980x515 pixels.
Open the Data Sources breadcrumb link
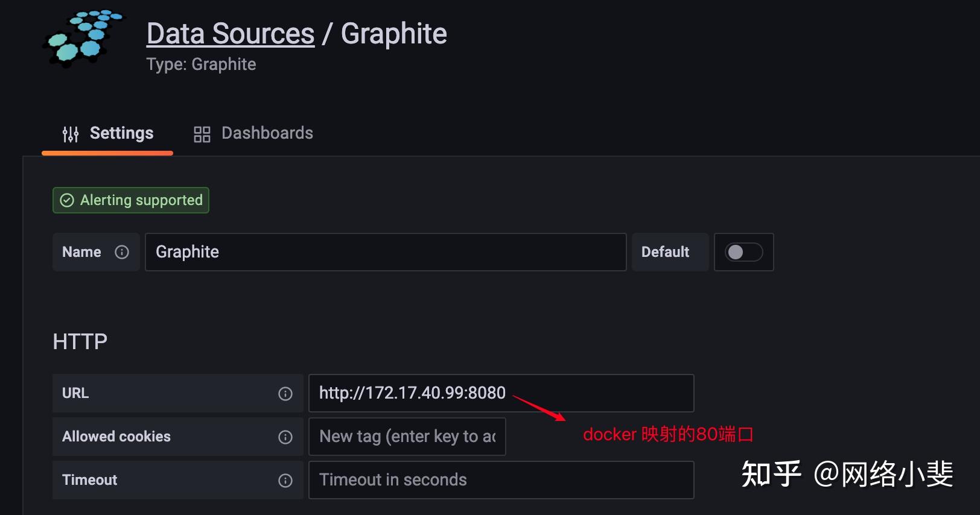pyautogui.click(x=231, y=34)
